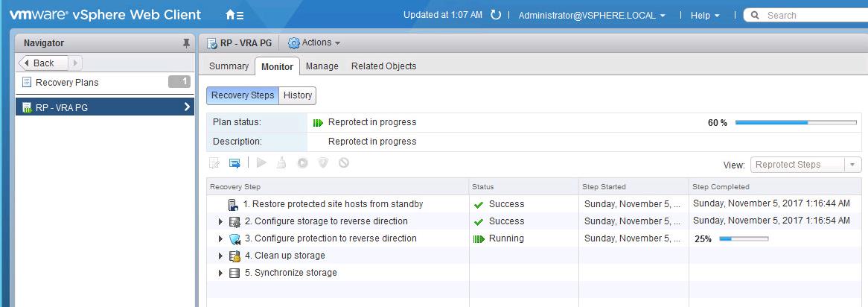
Task: Click the search magnifier icon
Action: pos(755,16)
